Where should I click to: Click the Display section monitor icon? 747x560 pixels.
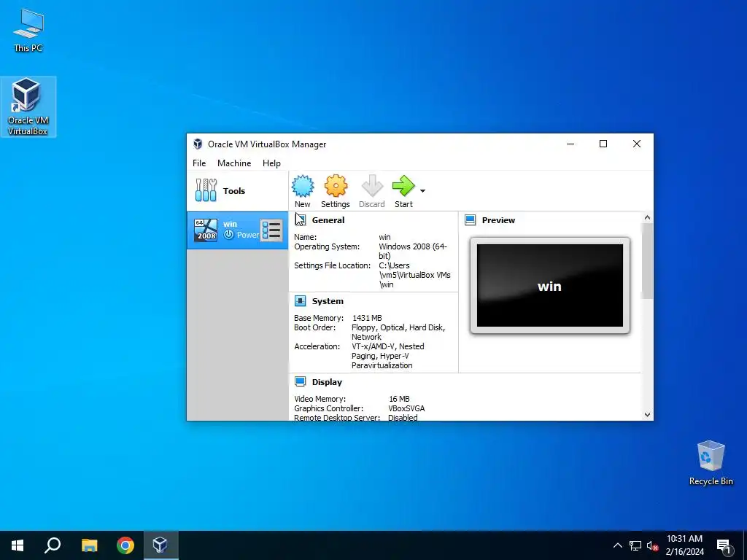click(x=300, y=381)
